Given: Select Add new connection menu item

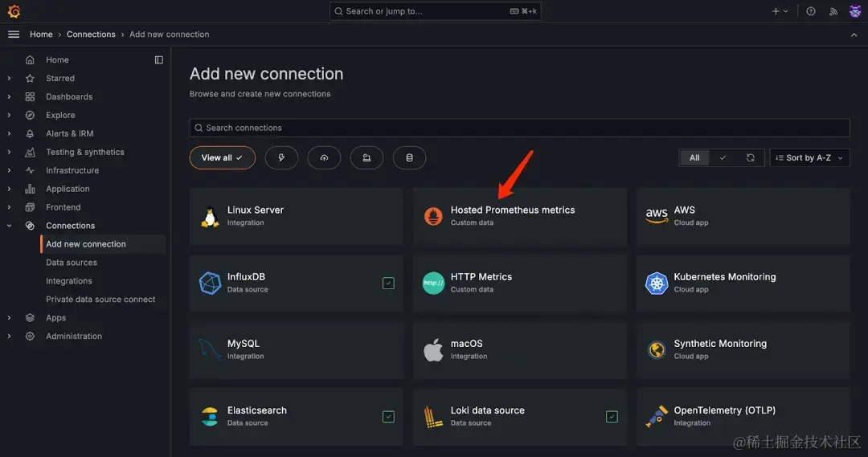Looking at the screenshot, I should tap(103, 244).
